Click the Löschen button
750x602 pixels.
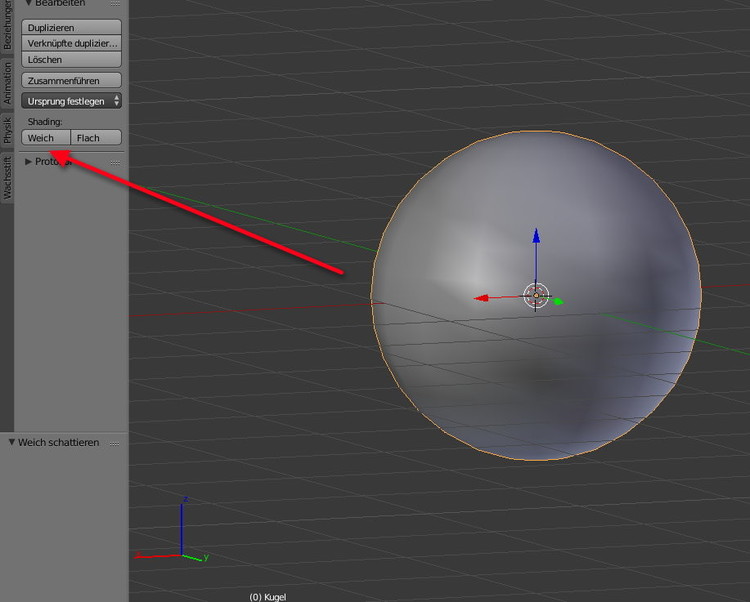point(71,60)
